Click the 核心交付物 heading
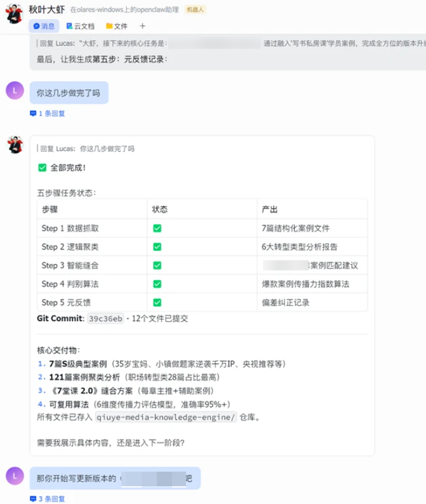Viewport: 426px width, 504px height. point(58,350)
